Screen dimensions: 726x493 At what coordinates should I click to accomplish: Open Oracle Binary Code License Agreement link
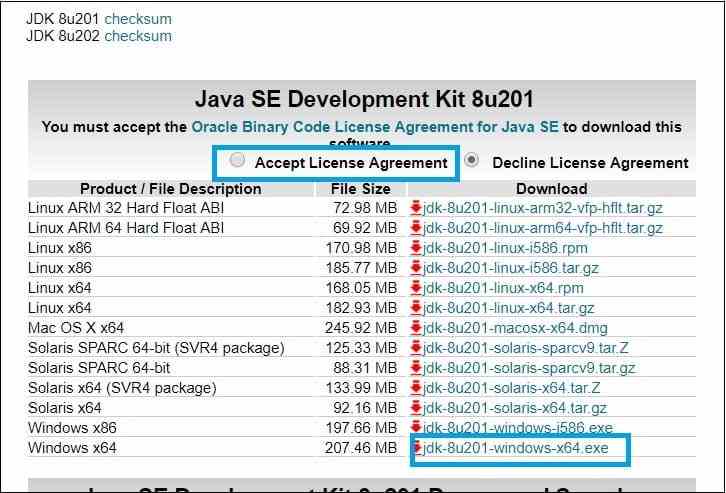point(375,127)
